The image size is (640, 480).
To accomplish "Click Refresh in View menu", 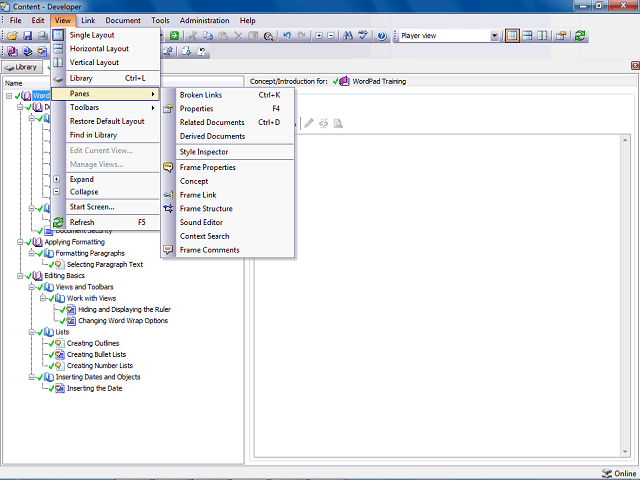I will 106,222.
